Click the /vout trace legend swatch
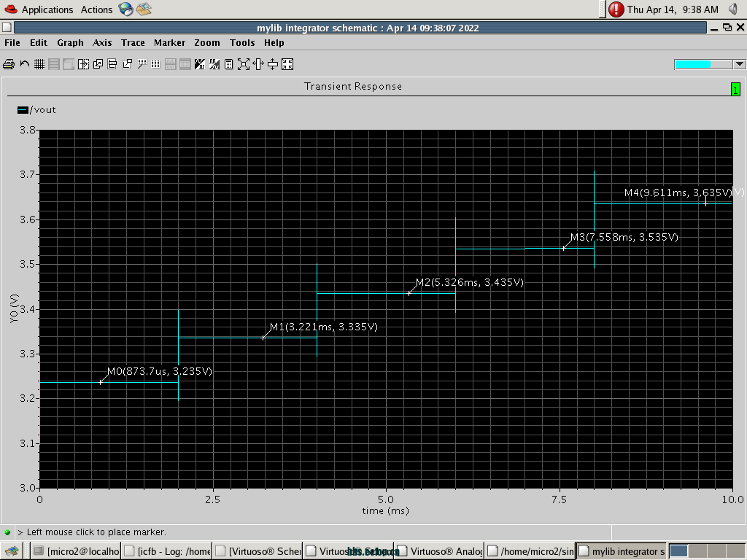The height and width of the screenshot is (560, 747). pos(23,110)
